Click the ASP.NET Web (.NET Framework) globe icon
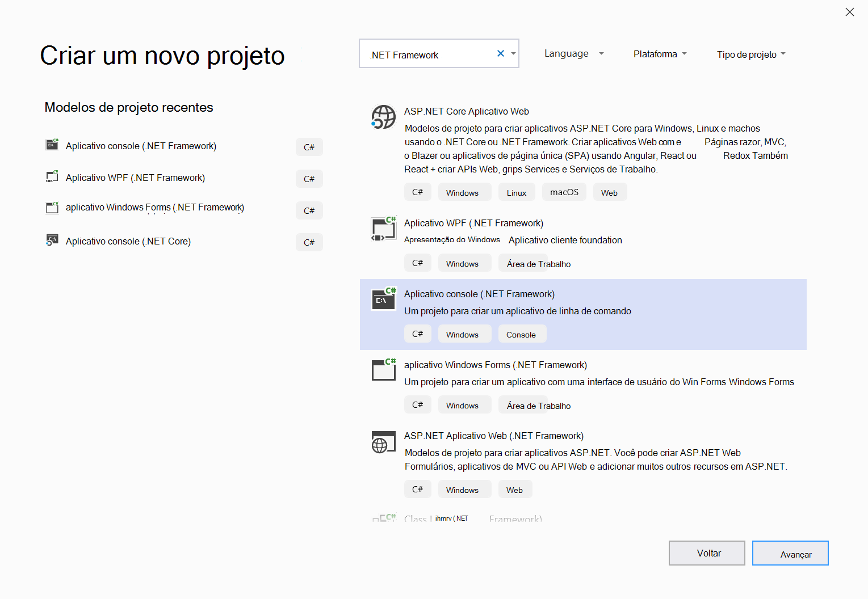Screen dimensions: 868x599 [383, 442]
